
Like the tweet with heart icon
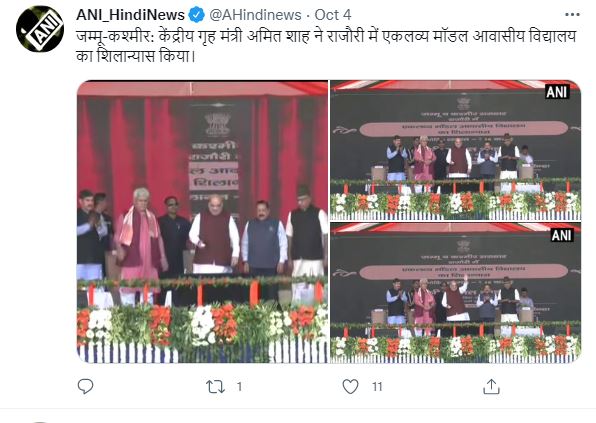pyautogui.click(x=350, y=387)
